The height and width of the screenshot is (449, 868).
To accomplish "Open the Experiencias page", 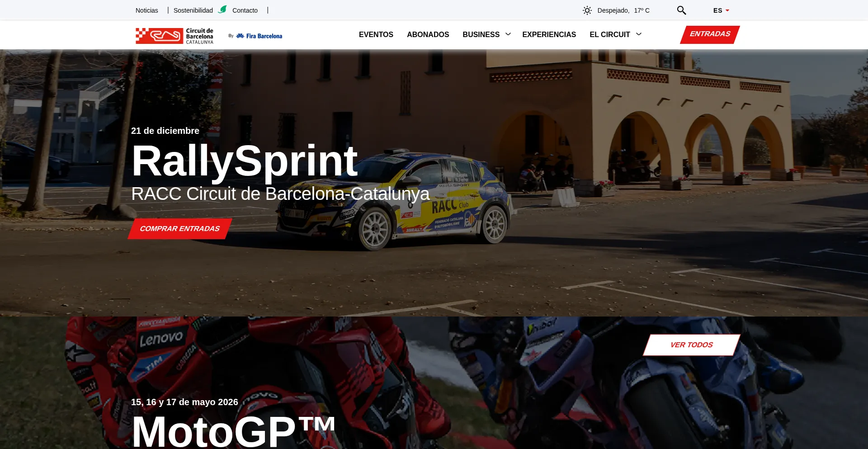I will [x=549, y=34].
